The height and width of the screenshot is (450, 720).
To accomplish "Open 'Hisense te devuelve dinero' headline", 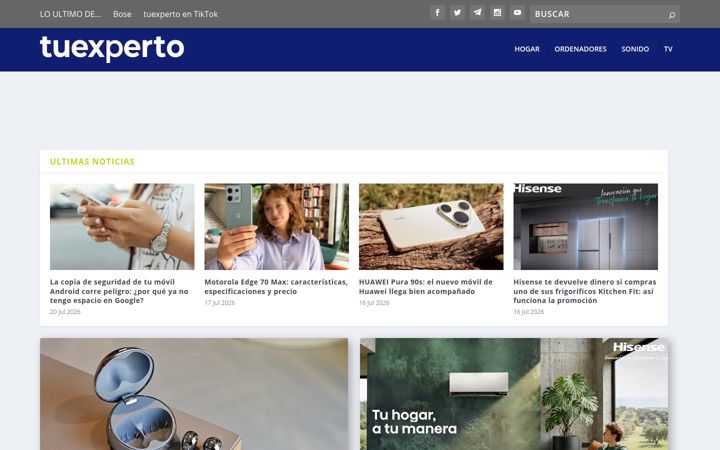I will click(x=585, y=291).
